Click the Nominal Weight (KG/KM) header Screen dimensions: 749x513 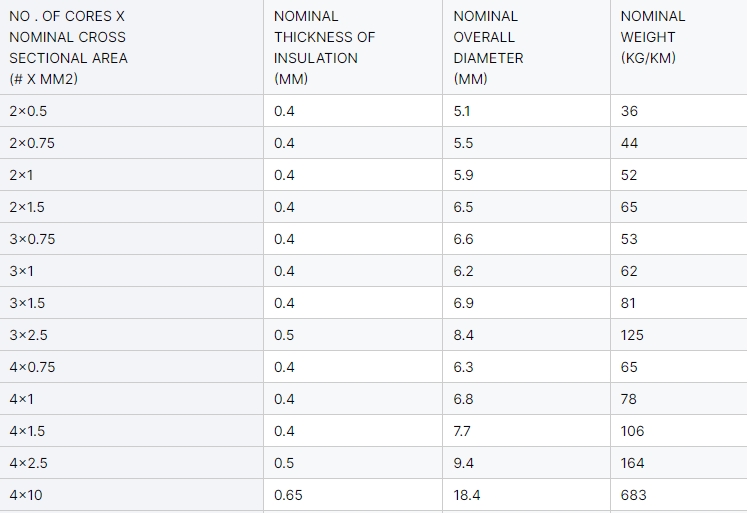[x=679, y=47]
